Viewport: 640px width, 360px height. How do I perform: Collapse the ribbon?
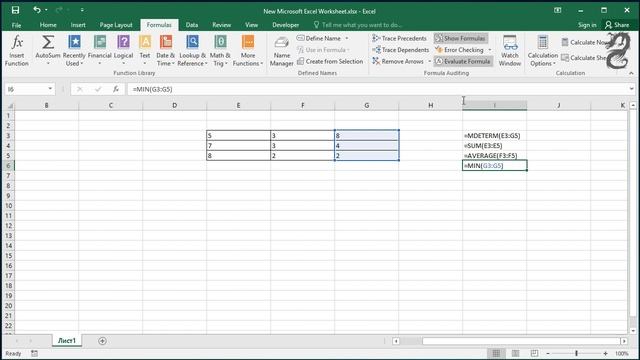point(631,73)
